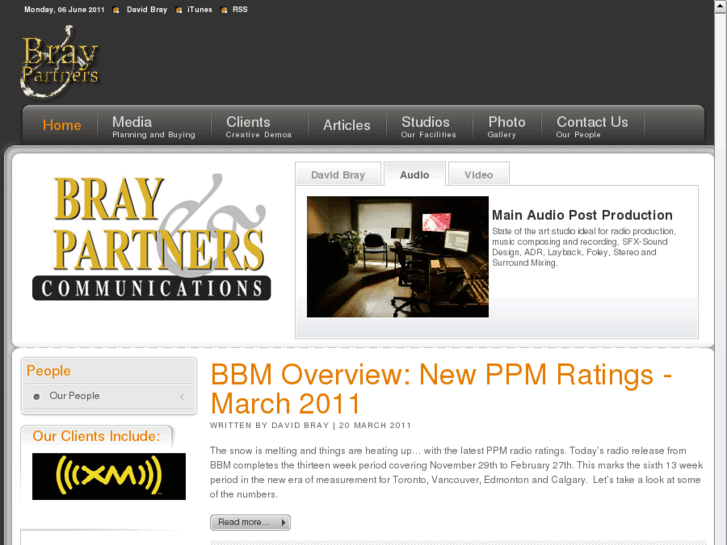The height and width of the screenshot is (545, 727).
Task: Click the orange bullet icon before iTunes
Action: 179,10
